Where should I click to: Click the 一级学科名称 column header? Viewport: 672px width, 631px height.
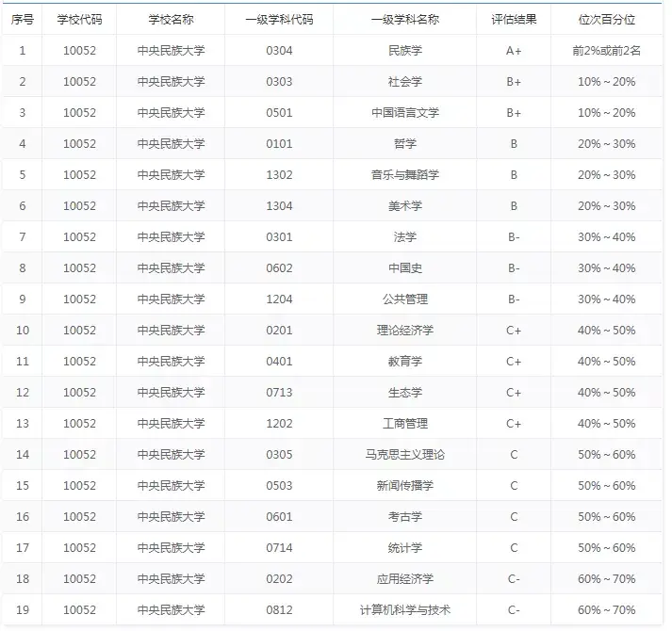pos(405,19)
